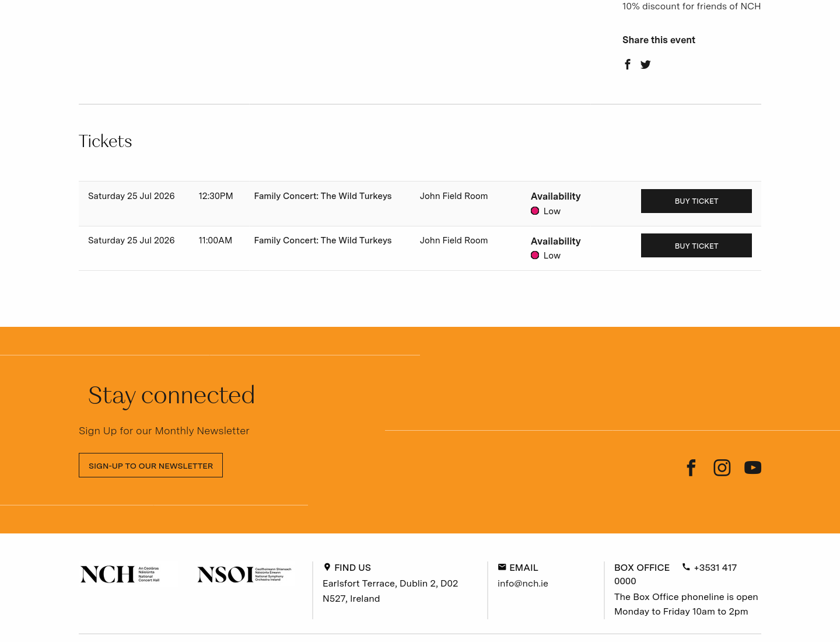840x642 pixels.
Task: Click the Find Us map pin icon
Action: (x=327, y=567)
